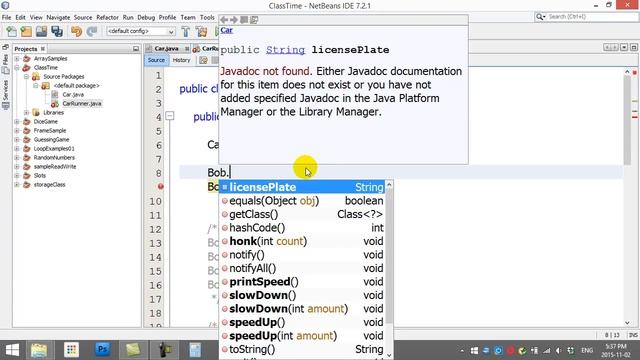Screen dimensions: 640x360
Task: Select honk(int count) in completion list
Action: pyautogui.click(x=302, y=241)
